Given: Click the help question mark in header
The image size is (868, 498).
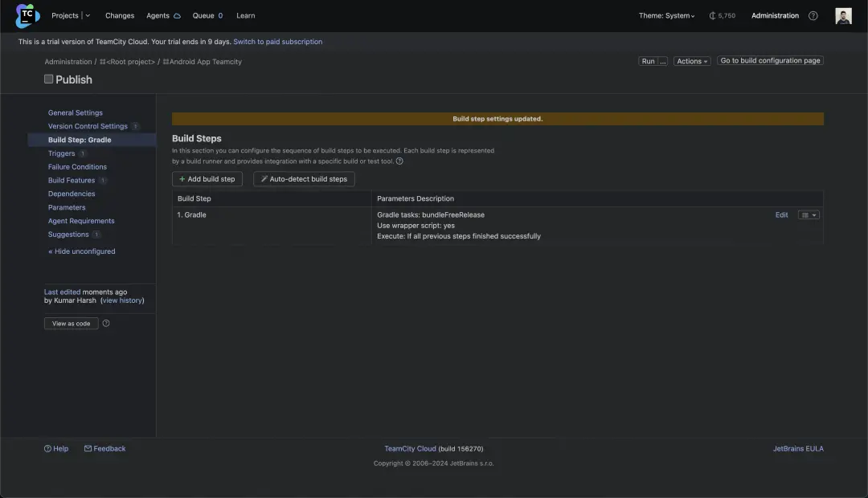Looking at the screenshot, I should pos(813,16).
